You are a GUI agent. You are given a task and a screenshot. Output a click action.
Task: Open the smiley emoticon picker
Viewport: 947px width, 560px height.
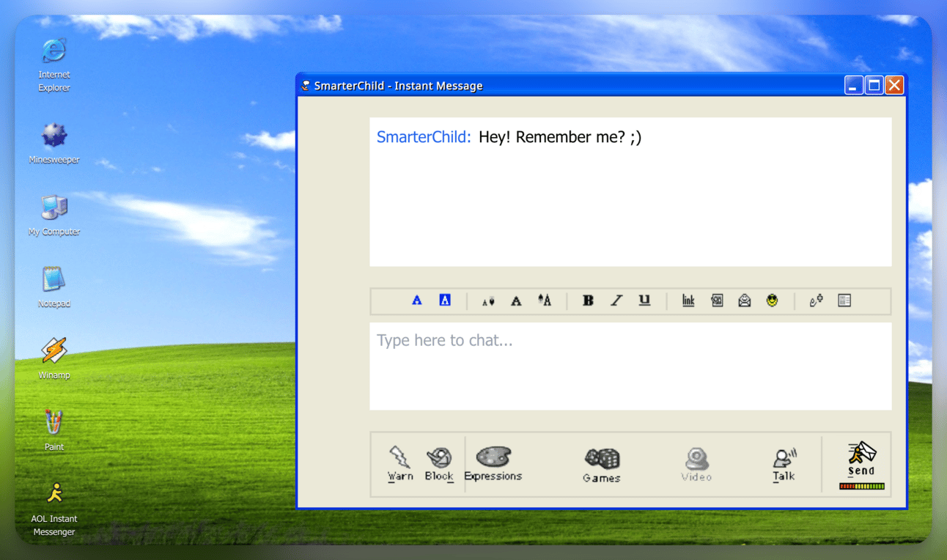772,301
